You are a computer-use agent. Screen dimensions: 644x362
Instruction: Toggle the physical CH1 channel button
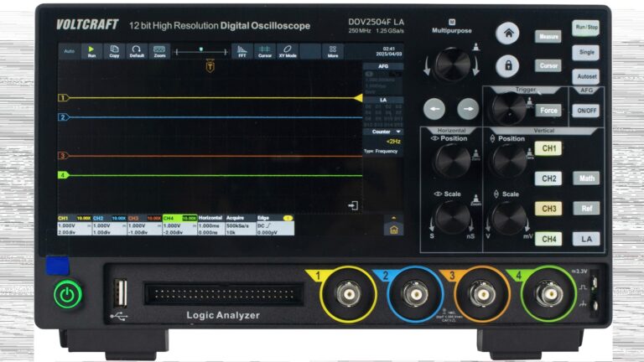coord(548,148)
